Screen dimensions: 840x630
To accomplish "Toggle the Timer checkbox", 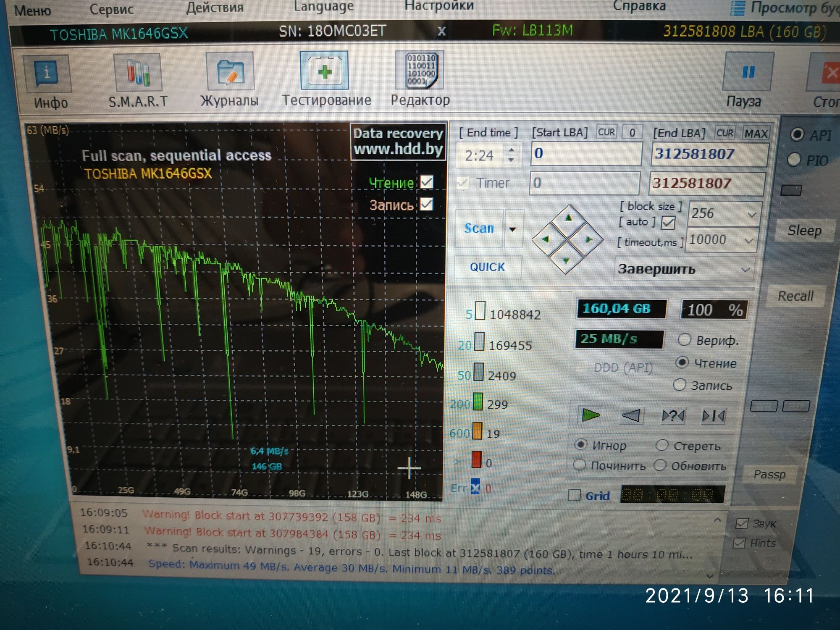I will click(462, 183).
